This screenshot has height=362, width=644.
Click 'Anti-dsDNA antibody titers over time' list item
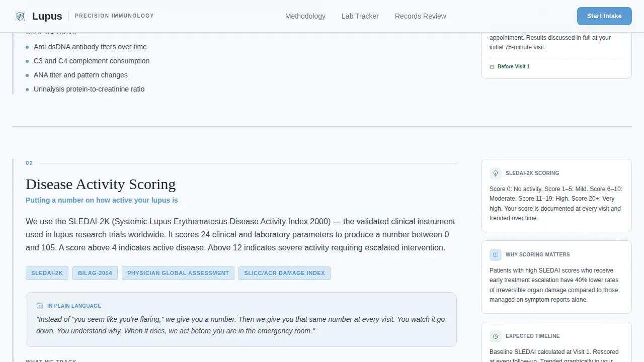90,47
